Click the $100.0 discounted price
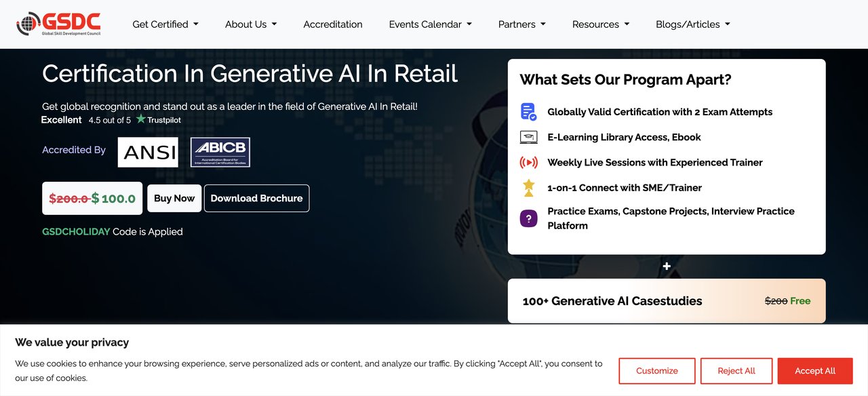The image size is (868, 396). pos(113,199)
